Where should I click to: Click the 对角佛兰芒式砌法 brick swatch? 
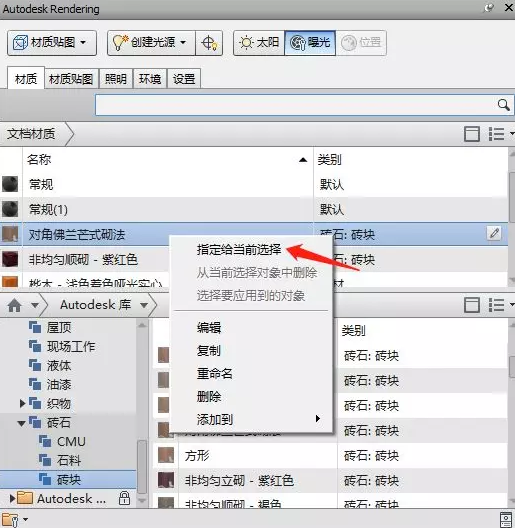tap(10, 234)
